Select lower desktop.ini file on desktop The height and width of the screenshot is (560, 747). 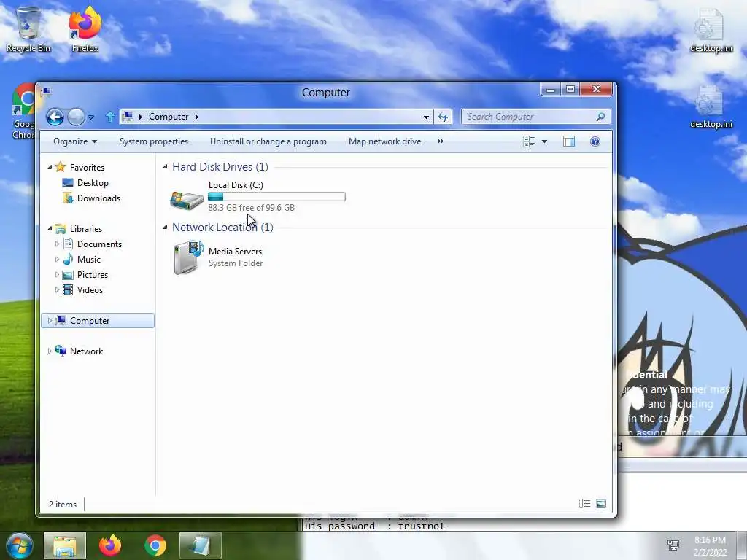pyautogui.click(x=711, y=106)
